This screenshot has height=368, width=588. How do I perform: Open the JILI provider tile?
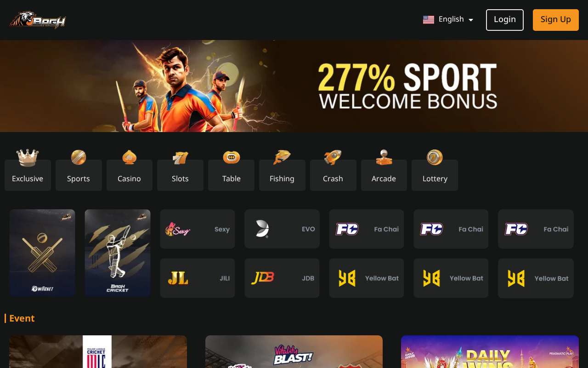(x=198, y=278)
